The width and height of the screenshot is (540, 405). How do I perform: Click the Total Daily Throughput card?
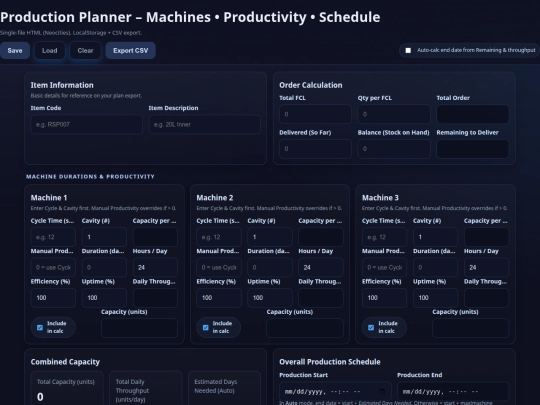tap(146, 388)
